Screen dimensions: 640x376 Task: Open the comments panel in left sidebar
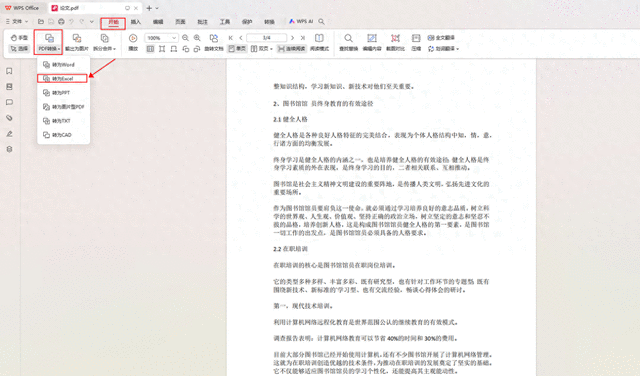click(x=9, y=102)
